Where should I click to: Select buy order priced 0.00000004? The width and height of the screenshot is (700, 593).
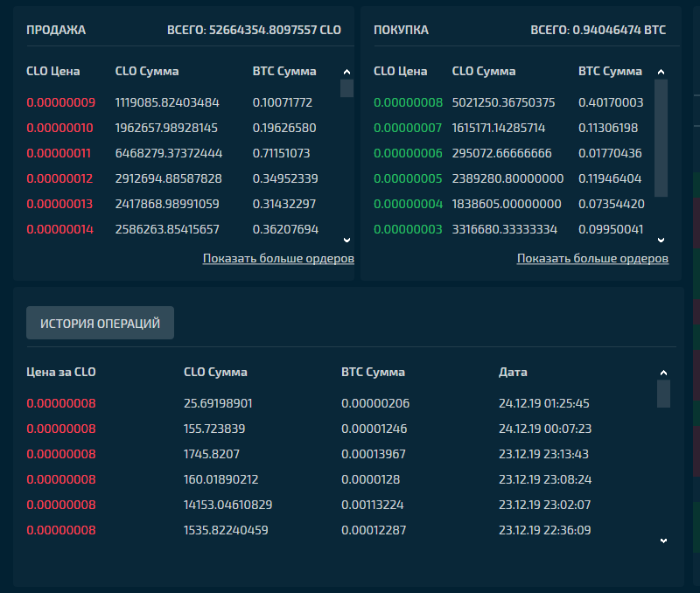509,205
